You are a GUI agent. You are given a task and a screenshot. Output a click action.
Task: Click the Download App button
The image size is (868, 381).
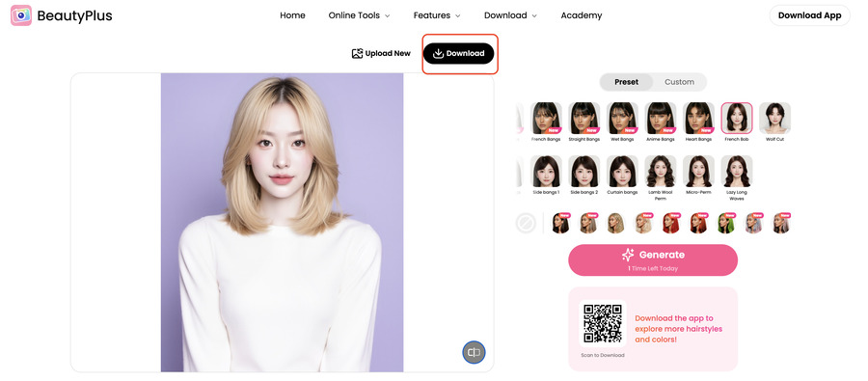click(809, 15)
